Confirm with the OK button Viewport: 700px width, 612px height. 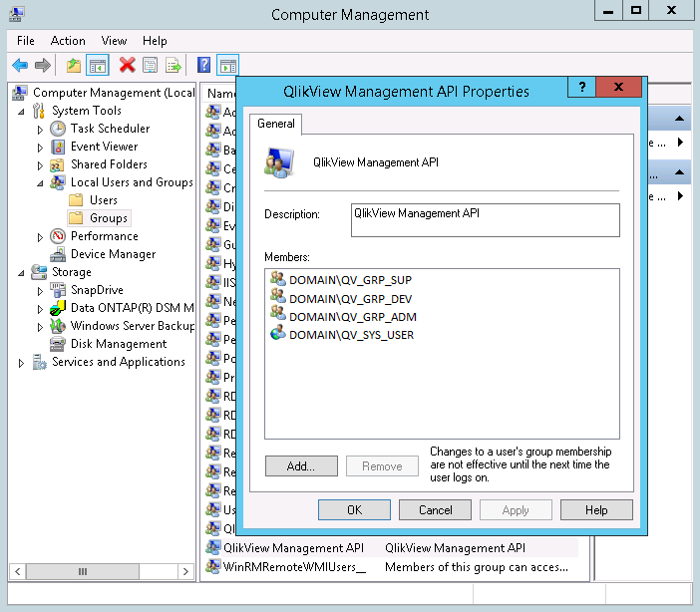(354, 509)
